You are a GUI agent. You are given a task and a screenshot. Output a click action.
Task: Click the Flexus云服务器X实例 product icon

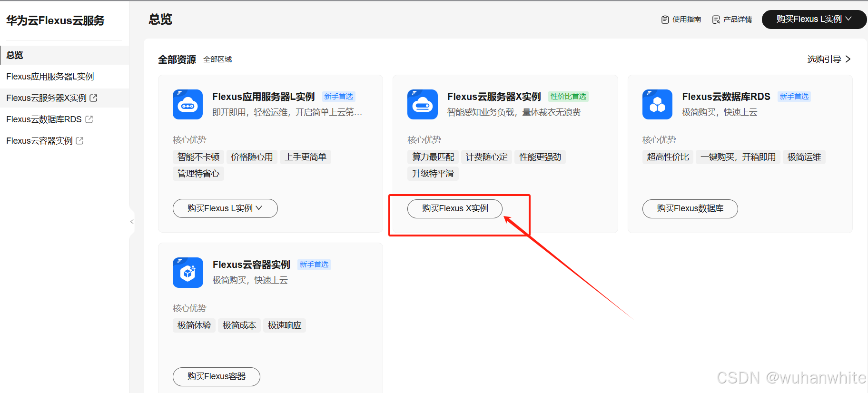[x=423, y=104]
